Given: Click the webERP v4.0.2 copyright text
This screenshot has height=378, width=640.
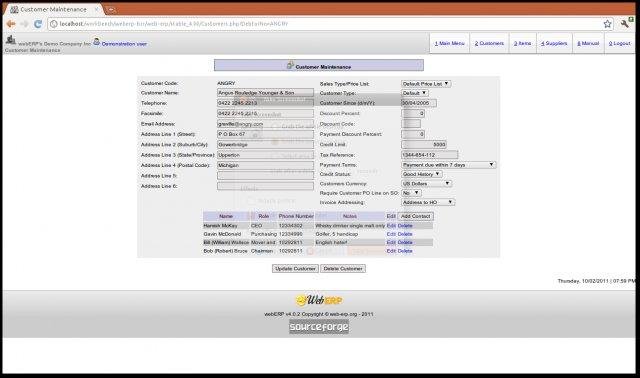Looking at the screenshot, I should pos(319,314).
